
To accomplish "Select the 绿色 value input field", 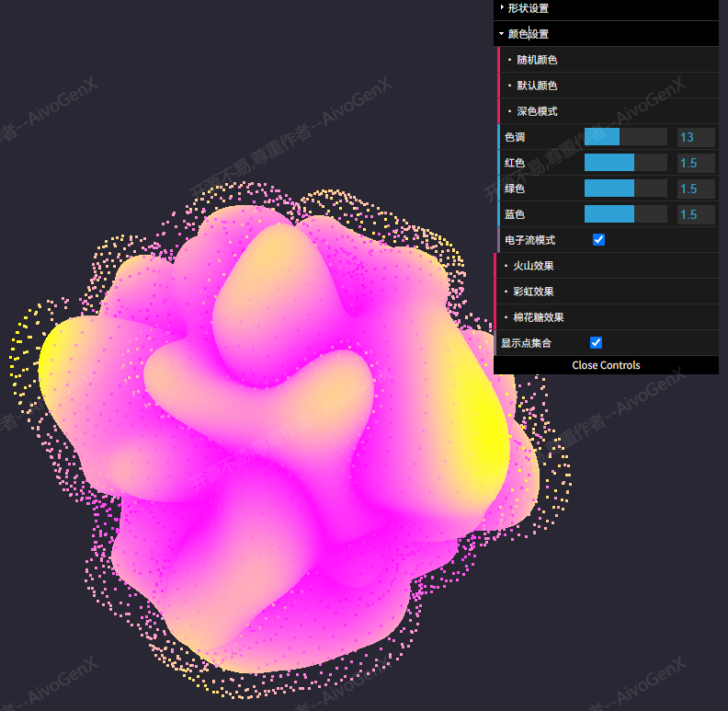I will pos(695,189).
